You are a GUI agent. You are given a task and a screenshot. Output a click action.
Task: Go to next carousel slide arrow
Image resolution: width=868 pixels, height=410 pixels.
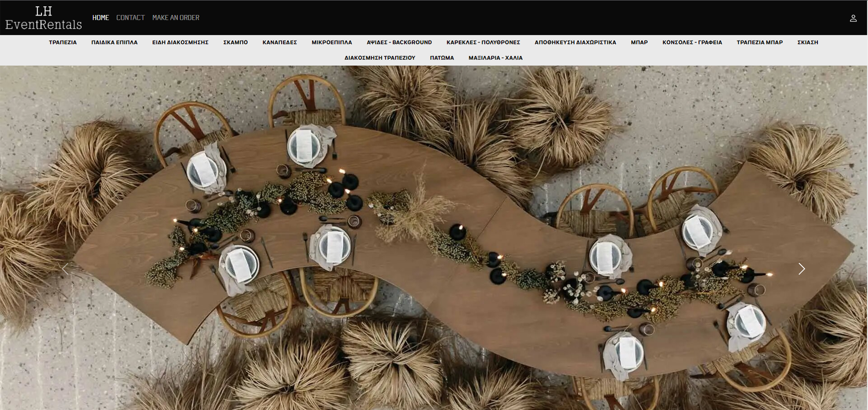(802, 269)
